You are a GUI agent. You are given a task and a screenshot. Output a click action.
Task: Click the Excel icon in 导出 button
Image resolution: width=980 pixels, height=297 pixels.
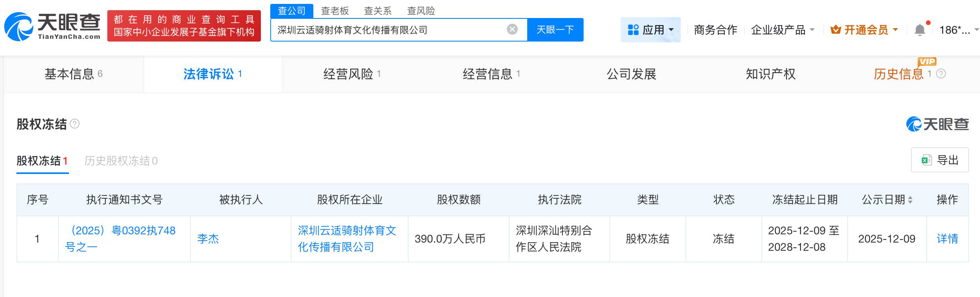pos(926,160)
